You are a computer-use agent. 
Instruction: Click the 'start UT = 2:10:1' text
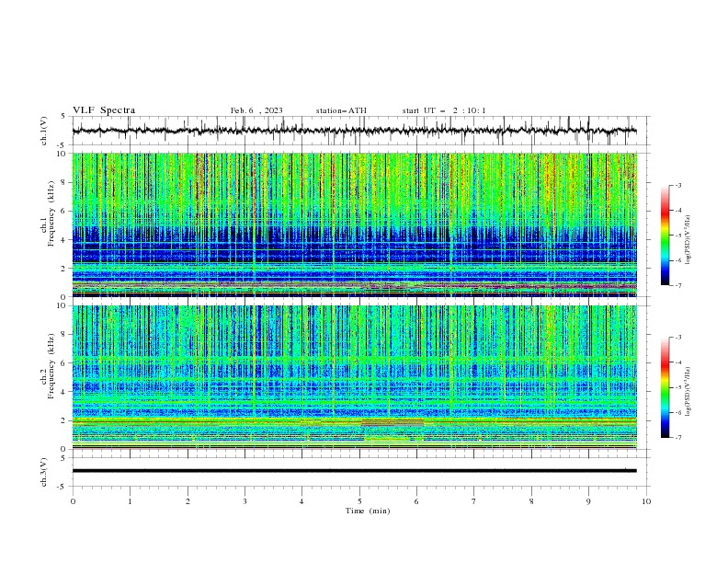click(x=444, y=110)
